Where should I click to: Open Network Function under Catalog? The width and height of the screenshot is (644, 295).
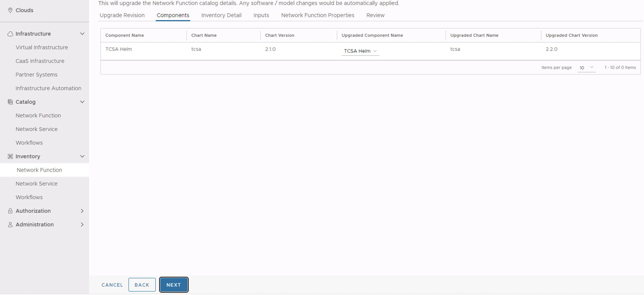pos(38,116)
